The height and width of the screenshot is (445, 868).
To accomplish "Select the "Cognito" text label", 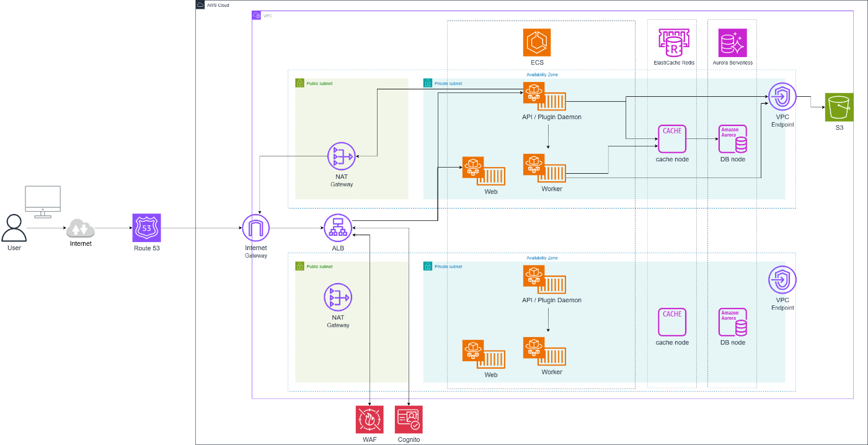I will pyautogui.click(x=409, y=439).
